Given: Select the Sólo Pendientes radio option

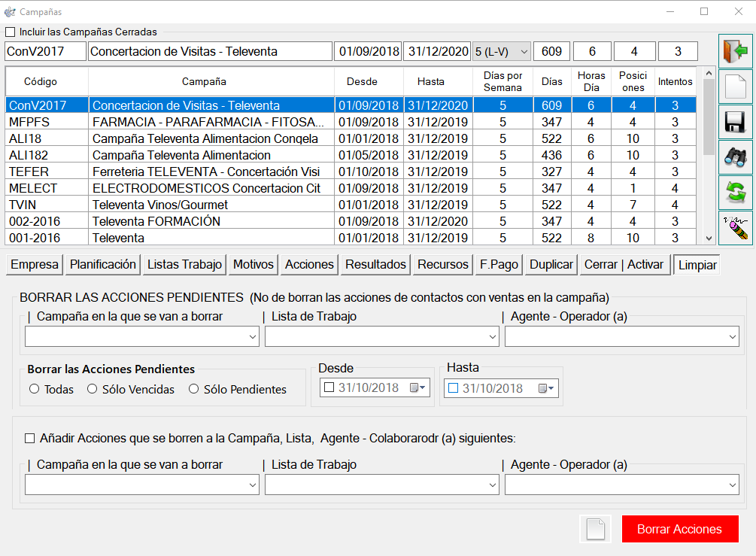Looking at the screenshot, I should pyautogui.click(x=194, y=389).
